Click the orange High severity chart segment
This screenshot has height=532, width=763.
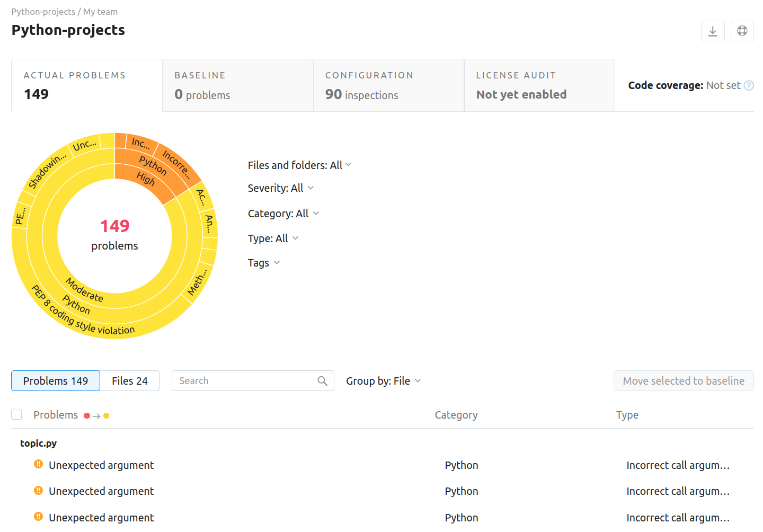(x=145, y=179)
